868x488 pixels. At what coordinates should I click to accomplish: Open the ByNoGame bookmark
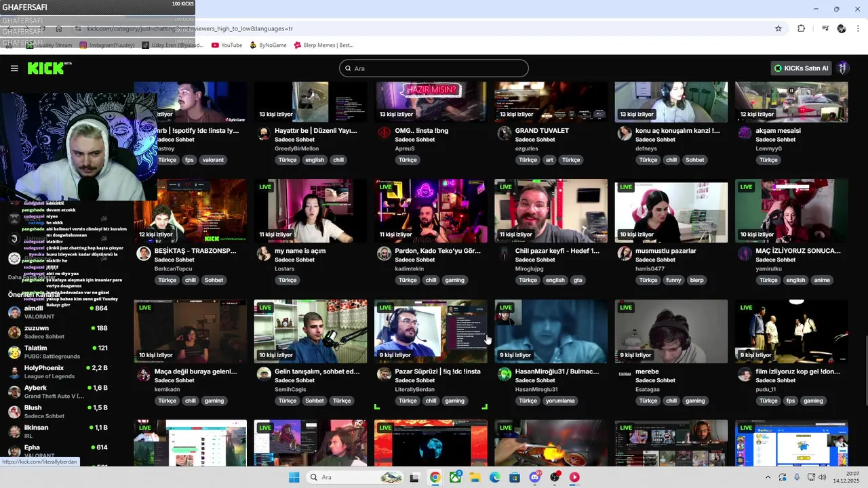[268, 45]
